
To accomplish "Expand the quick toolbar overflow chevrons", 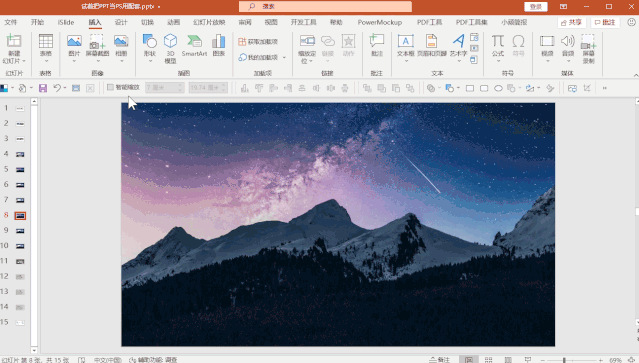I will 604,88.
